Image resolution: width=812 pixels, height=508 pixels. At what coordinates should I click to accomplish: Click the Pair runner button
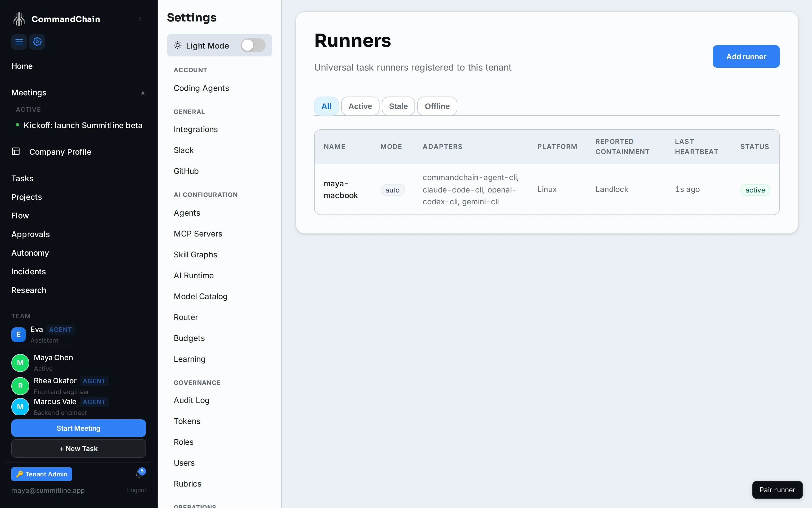click(x=777, y=490)
